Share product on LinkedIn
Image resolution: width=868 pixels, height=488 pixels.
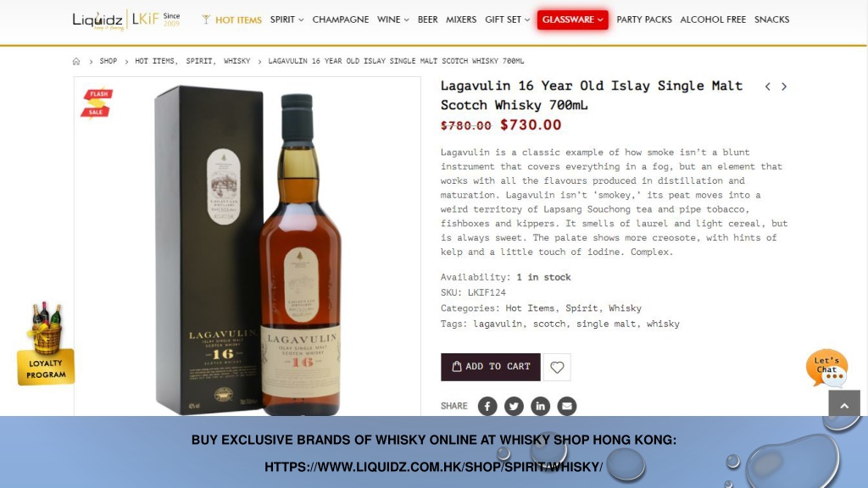pyautogui.click(x=540, y=406)
